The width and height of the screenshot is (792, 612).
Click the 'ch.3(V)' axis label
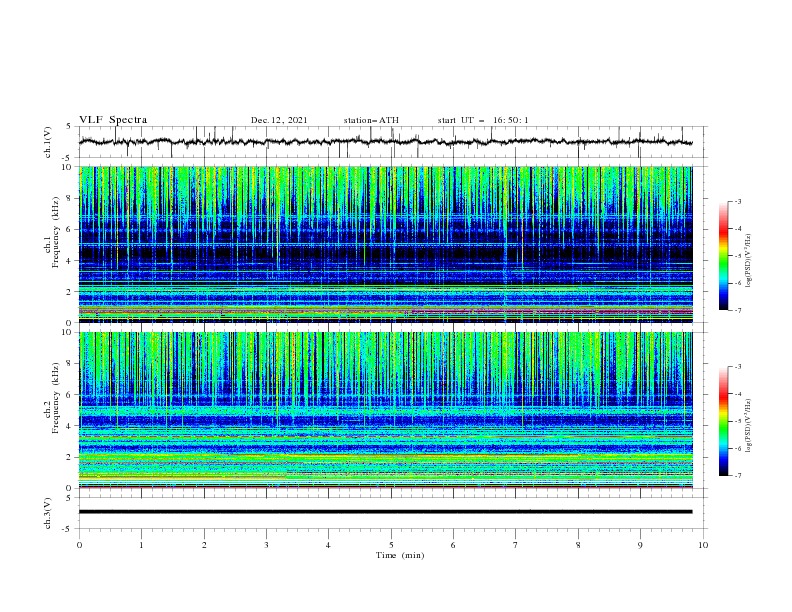48,513
